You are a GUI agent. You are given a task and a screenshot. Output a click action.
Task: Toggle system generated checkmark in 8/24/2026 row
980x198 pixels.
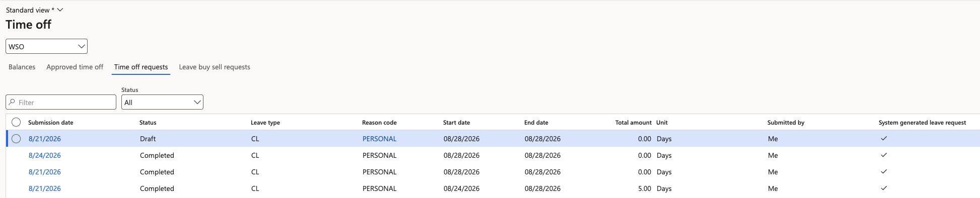[x=884, y=155]
